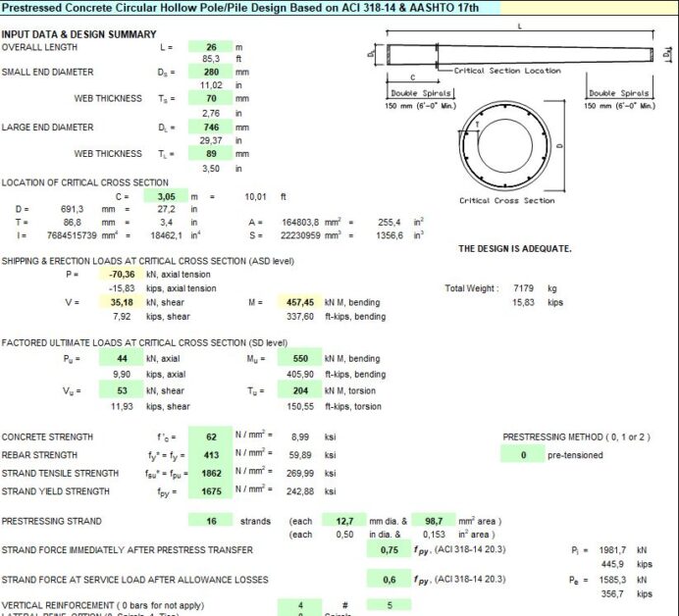Screen dimensions: 679x616
Task: Select the small end diameter cell showing 280
Action: 211,72
